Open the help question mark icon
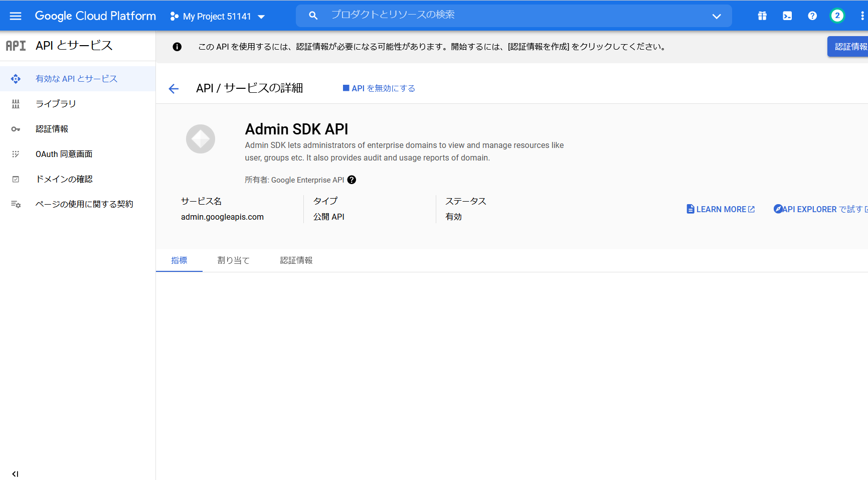 click(x=812, y=16)
